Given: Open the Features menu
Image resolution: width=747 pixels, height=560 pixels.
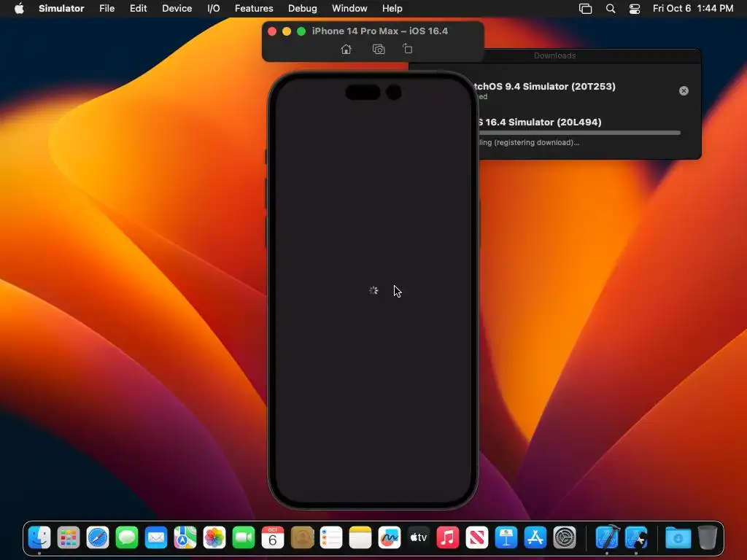Looking at the screenshot, I should [254, 8].
